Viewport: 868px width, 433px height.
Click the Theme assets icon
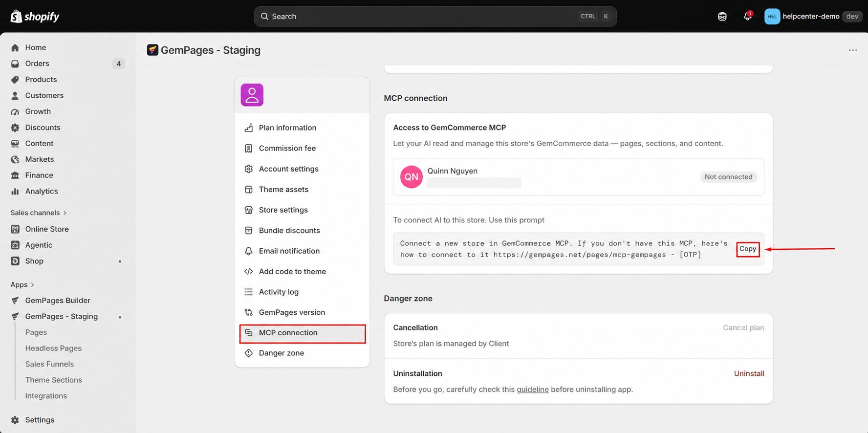(249, 189)
